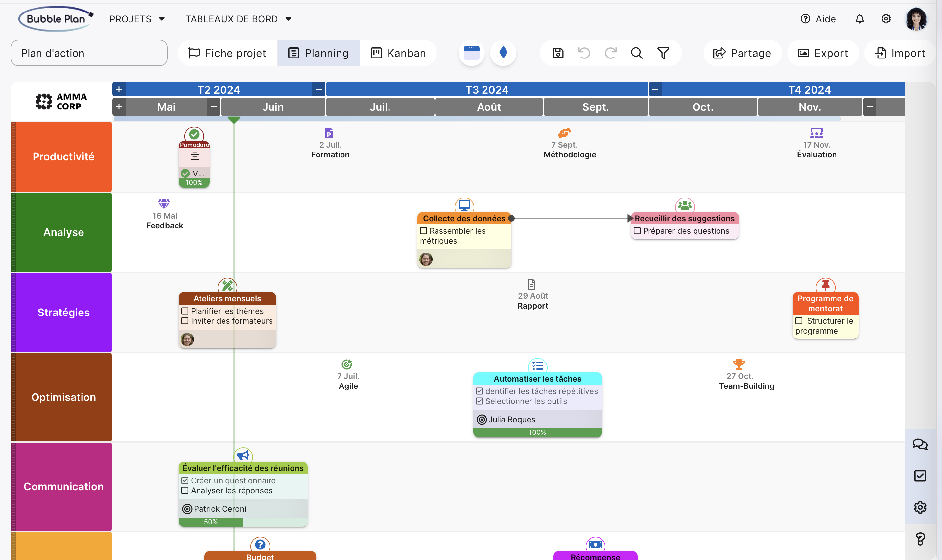Click the save (floppy disk) icon

[558, 53]
